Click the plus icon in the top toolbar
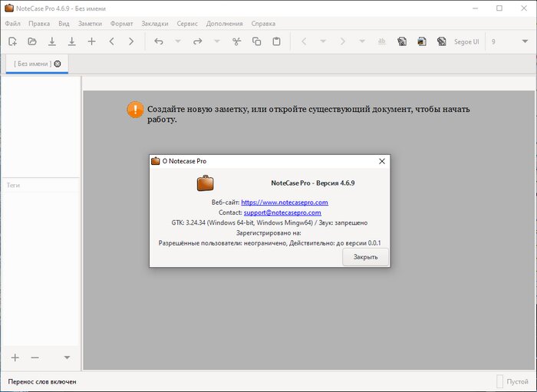 tap(91, 41)
